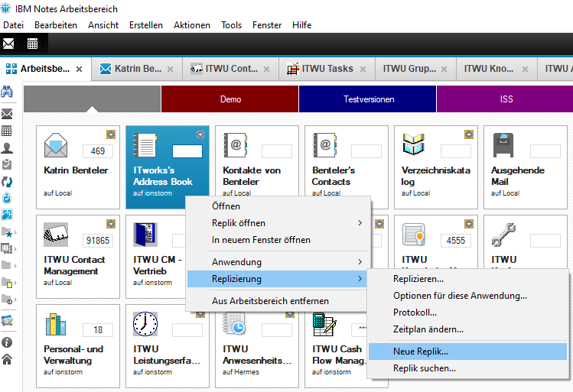Select the ITWU Contact Management cards icon
This screenshot has height=392, width=573.
click(56, 234)
